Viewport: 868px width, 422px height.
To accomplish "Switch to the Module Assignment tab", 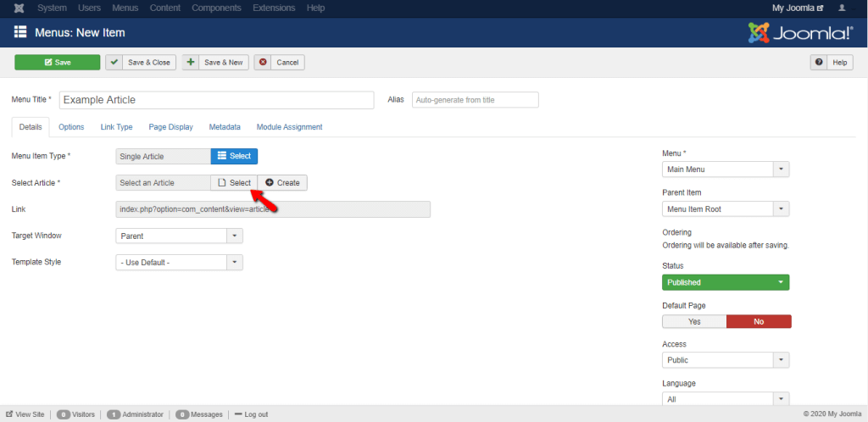I will coord(290,127).
